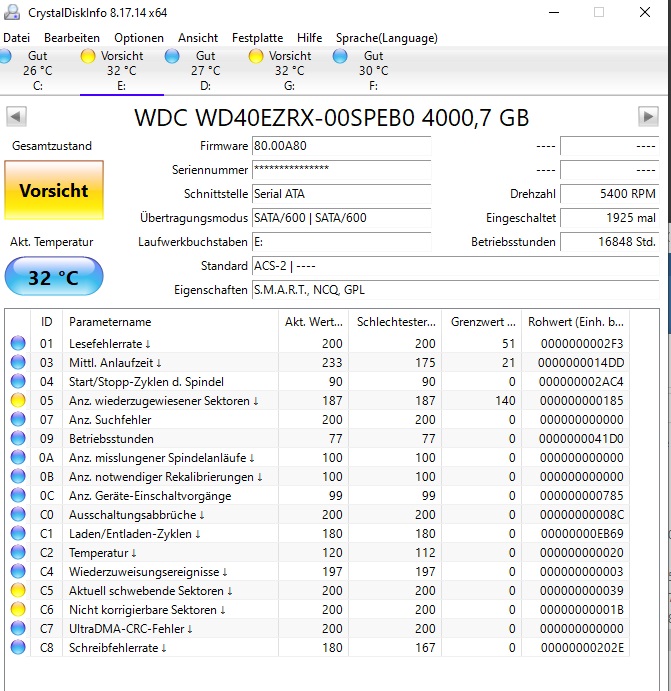Click status icon of notwendiger Rekalibrierungen row
The image size is (671, 691).
click(18, 476)
